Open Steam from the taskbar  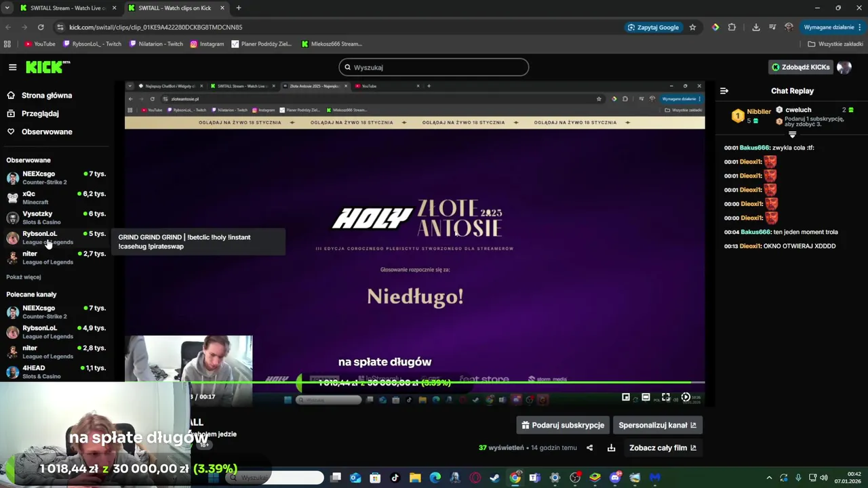point(495,478)
